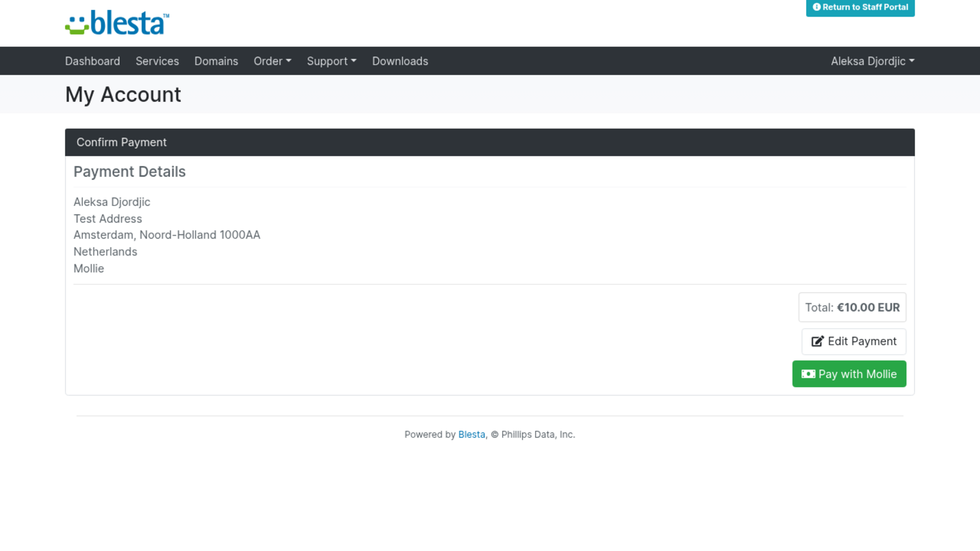Expand the Support dropdown menu
The height and width of the screenshot is (551, 980).
pyautogui.click(x=332, y=61)
